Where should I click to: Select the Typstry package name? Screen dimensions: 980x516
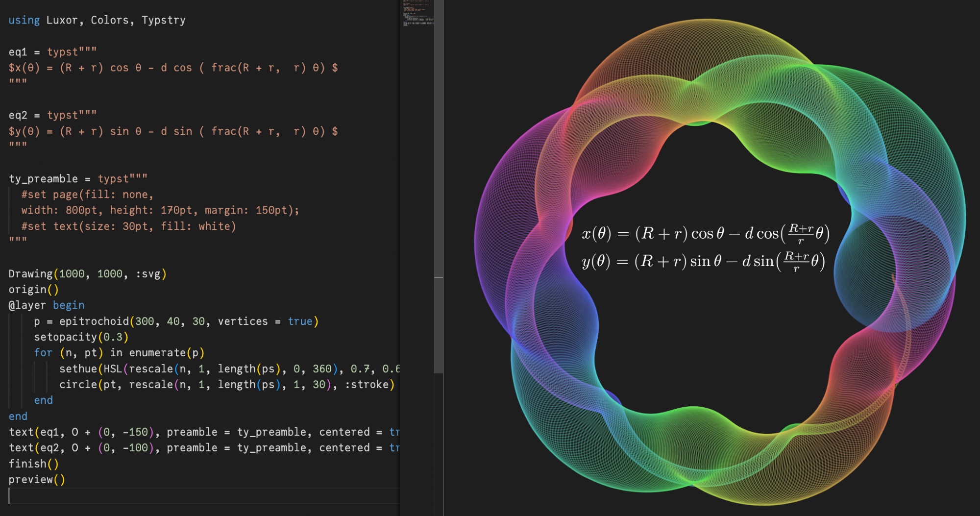[163, 20]
